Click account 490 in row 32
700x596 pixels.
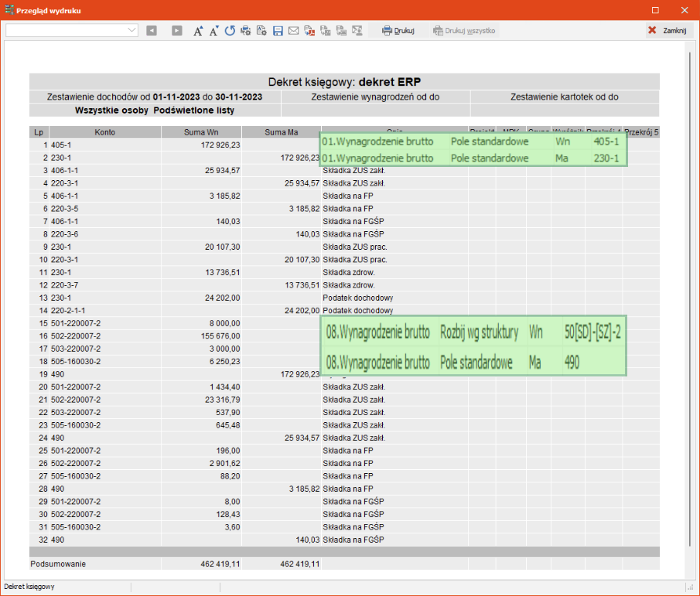pos(57,540)
